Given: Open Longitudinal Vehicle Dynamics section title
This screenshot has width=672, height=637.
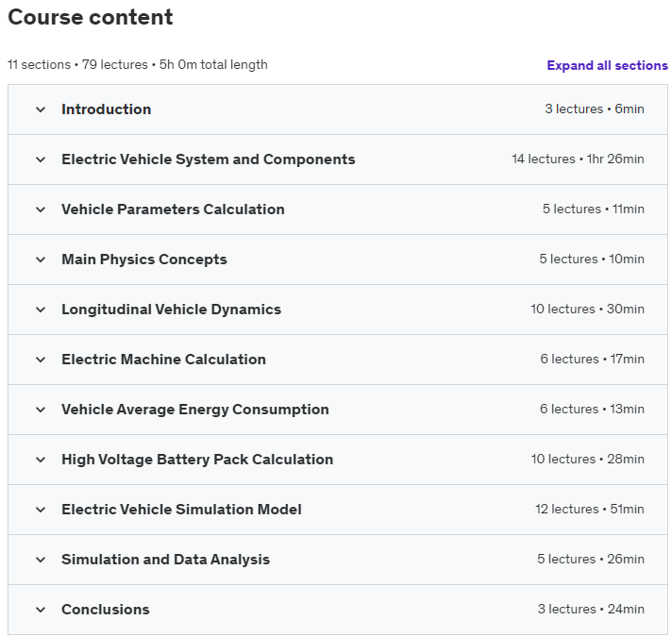Looking at the screenshot, I should 171,310.
